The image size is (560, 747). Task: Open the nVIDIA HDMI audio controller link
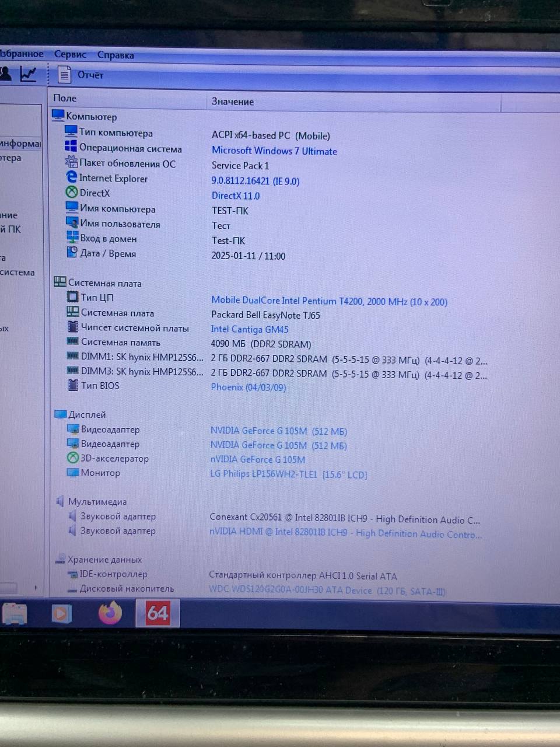346,533
